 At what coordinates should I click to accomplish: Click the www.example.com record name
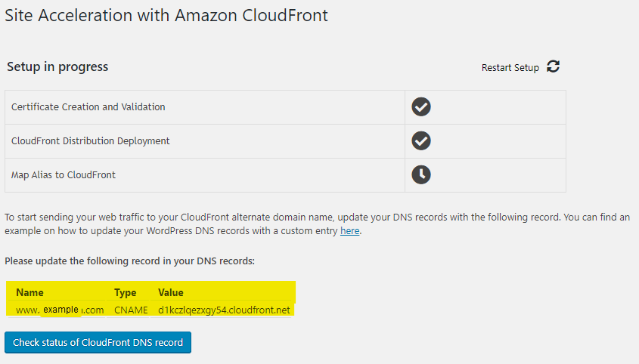click(60, 310)
